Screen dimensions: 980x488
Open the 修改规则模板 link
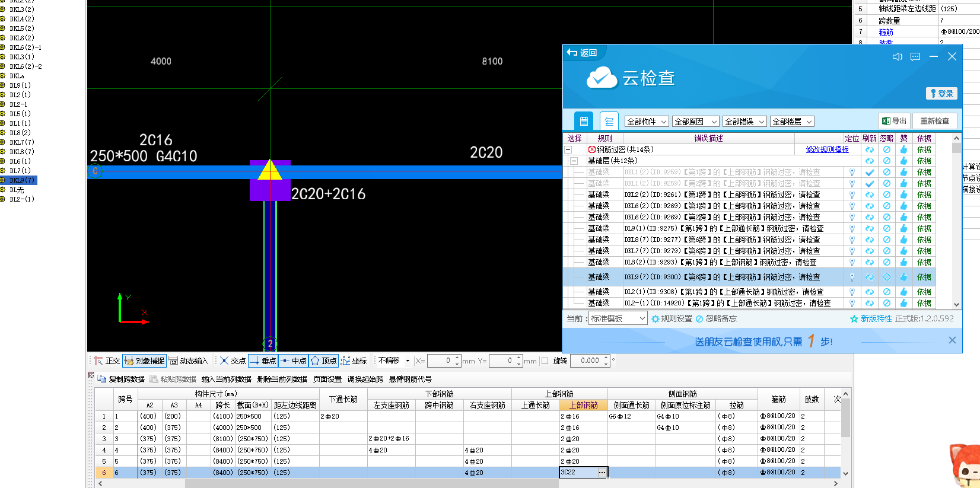point(827,149)
